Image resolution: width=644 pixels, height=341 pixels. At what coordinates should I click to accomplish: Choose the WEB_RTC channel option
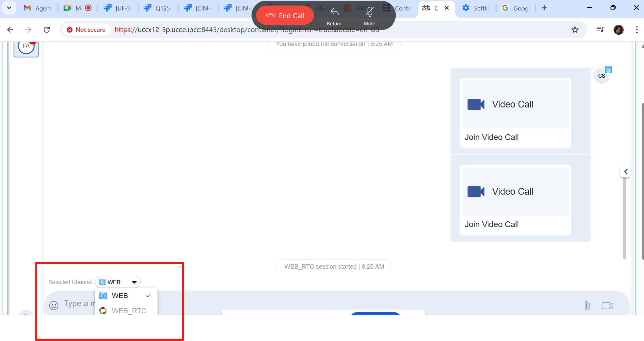pyautogui.click(x=126, y=311)
